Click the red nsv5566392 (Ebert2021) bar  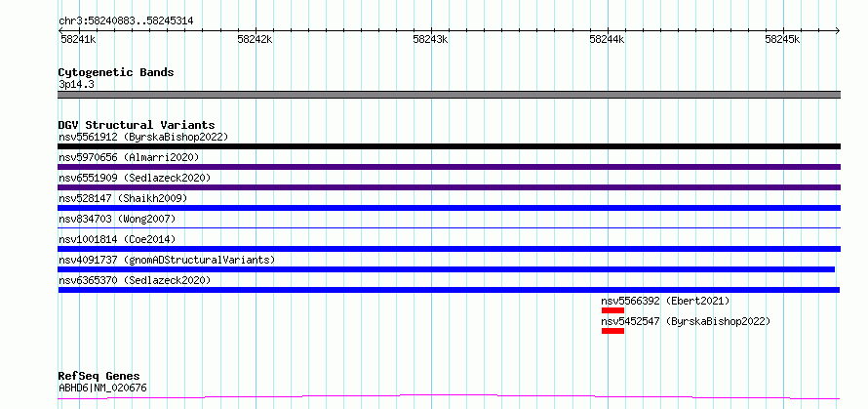point(612,310)
